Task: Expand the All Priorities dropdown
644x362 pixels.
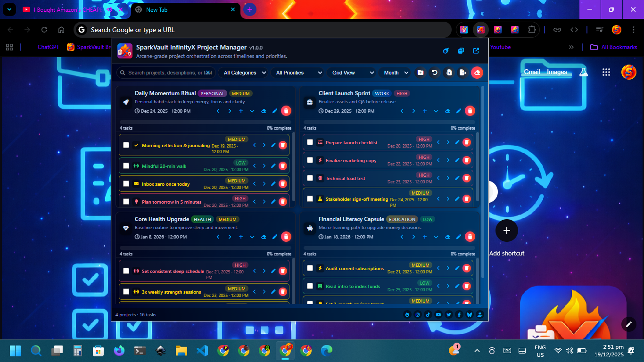Action: (298, 73)
